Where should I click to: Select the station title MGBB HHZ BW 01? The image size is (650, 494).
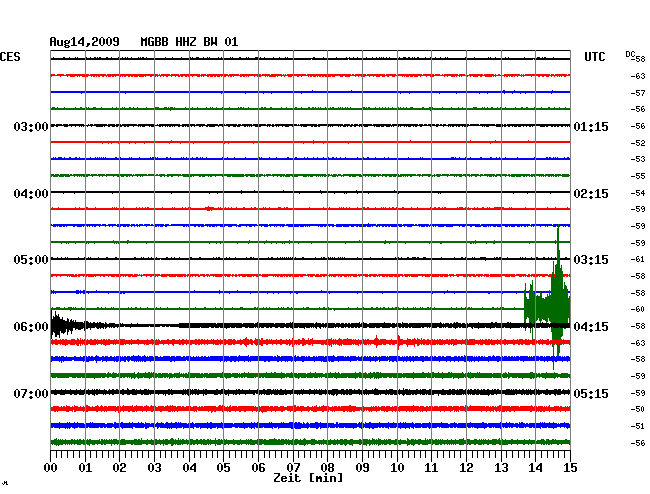tap(189, 42)
